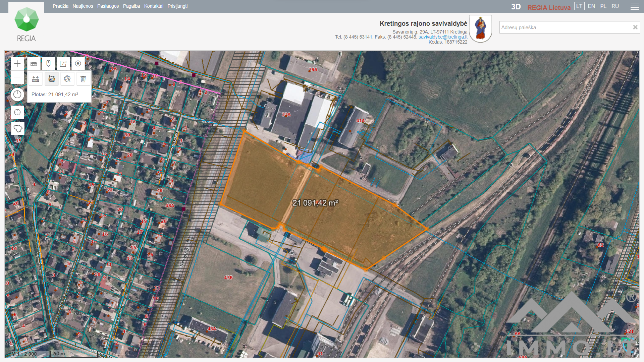
Task: Switch to 3D view
Action: [516, 7]
